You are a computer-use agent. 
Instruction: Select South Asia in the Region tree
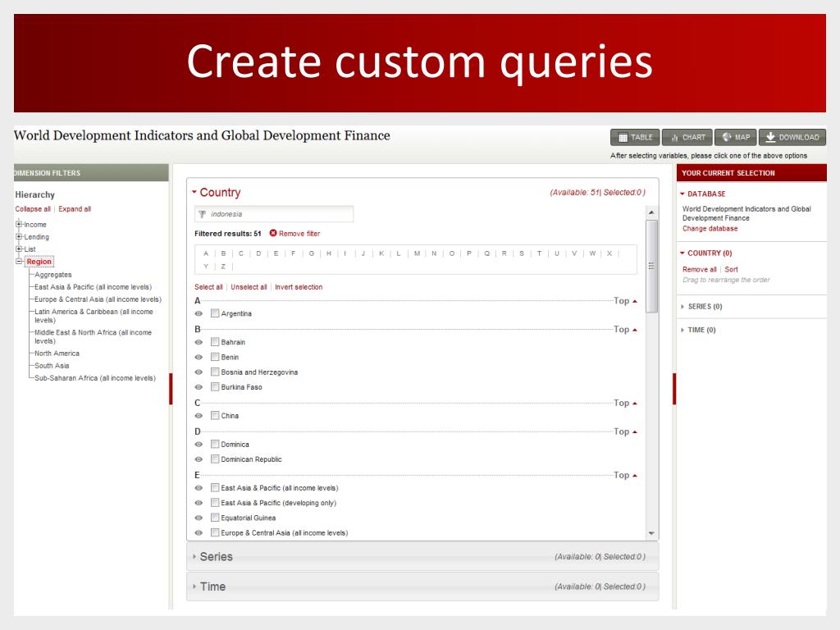[x=52, y=366]
